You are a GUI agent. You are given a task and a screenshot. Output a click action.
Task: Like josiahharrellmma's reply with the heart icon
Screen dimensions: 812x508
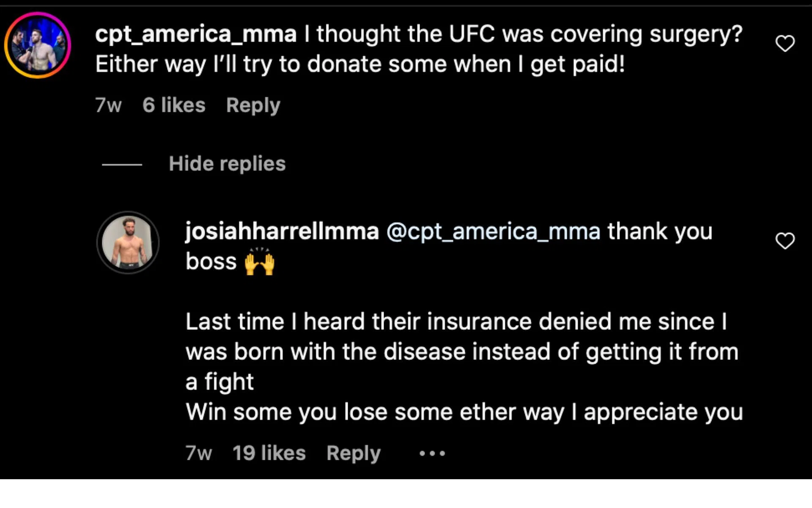pos(785,241)
